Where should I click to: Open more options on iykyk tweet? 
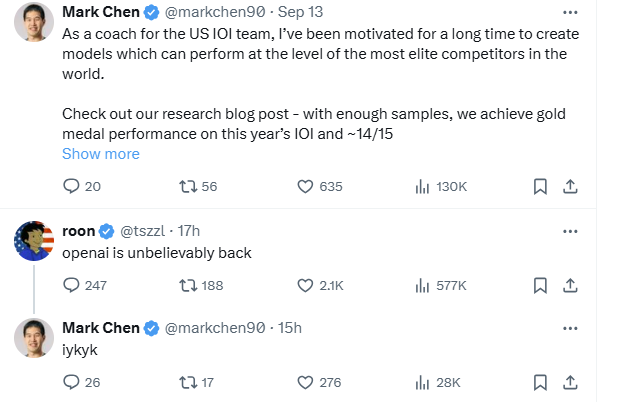(570, 328)
